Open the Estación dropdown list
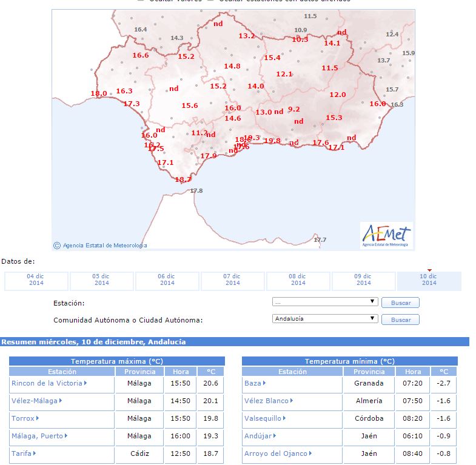Screen dimensions: 476x465 click(x=325, y=302)
